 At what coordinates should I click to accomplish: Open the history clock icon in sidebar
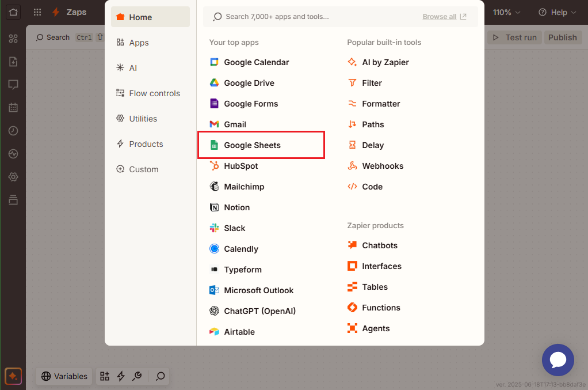tap(13, 131)
